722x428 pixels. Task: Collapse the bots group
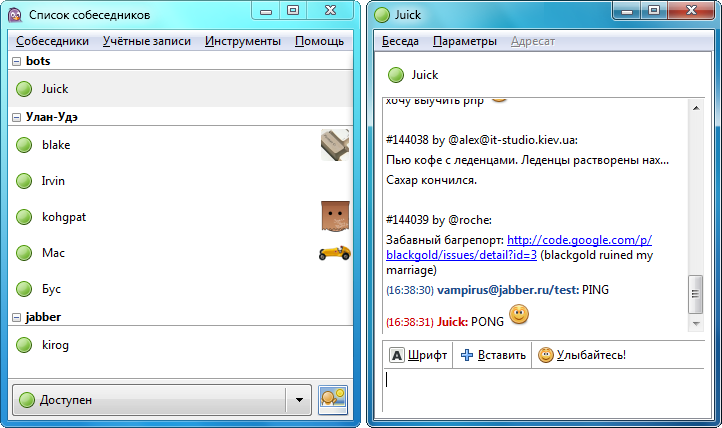17,61
